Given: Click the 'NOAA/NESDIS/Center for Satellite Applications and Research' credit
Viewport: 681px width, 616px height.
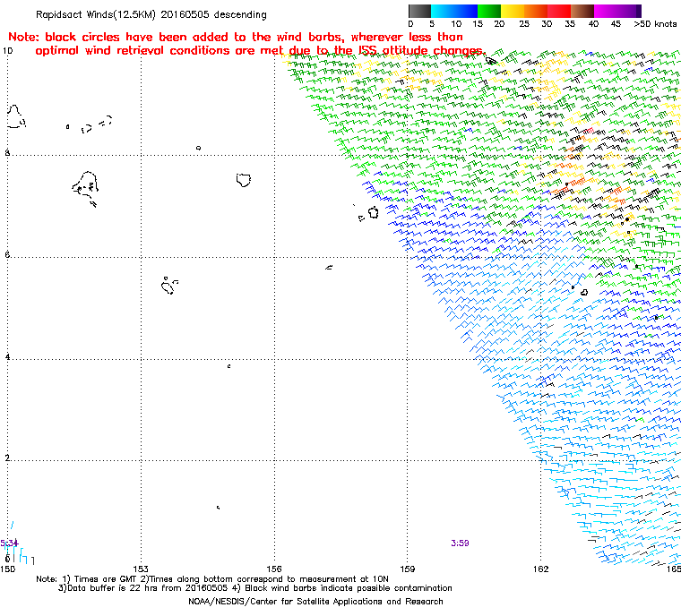Looking at the screenshot, I should 315,602.
